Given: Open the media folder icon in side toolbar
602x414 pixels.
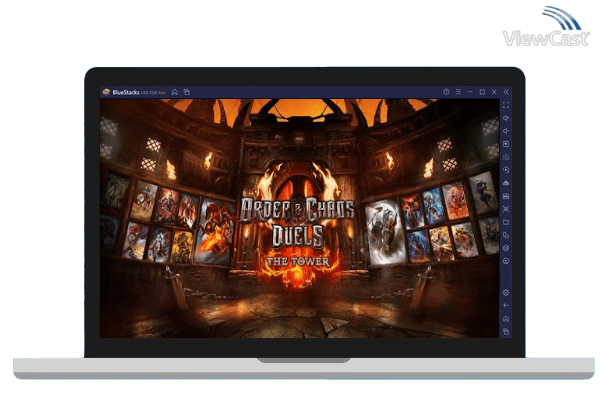Looking at the screenshot, I should 506,222.
